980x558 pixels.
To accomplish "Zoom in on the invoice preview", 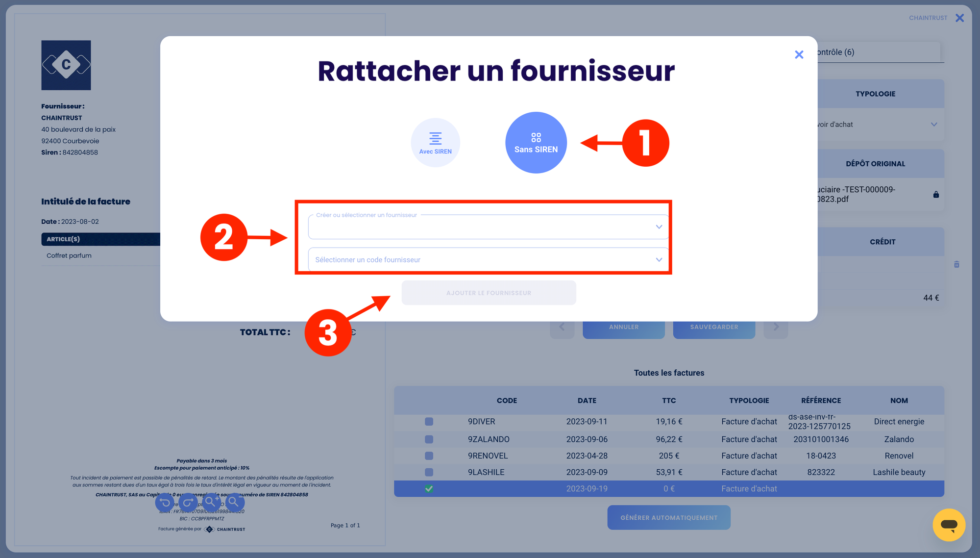I will click(212, 502).
